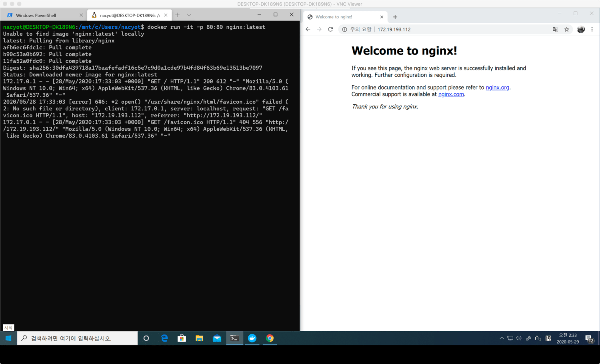The height and width of the screenshot is (364, 600).
Task: Click Docker Desktop taskbar icon
Action: (x=252, y=338)
